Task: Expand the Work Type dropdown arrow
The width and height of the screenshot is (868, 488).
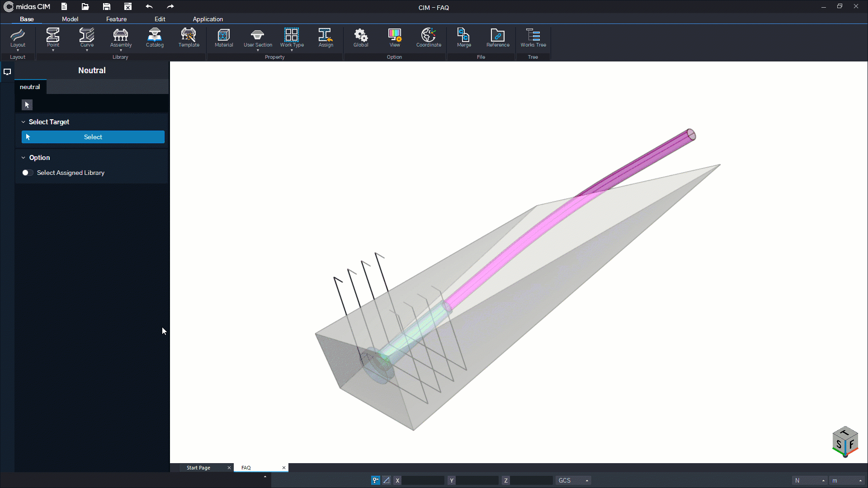Action: point(292,50)
